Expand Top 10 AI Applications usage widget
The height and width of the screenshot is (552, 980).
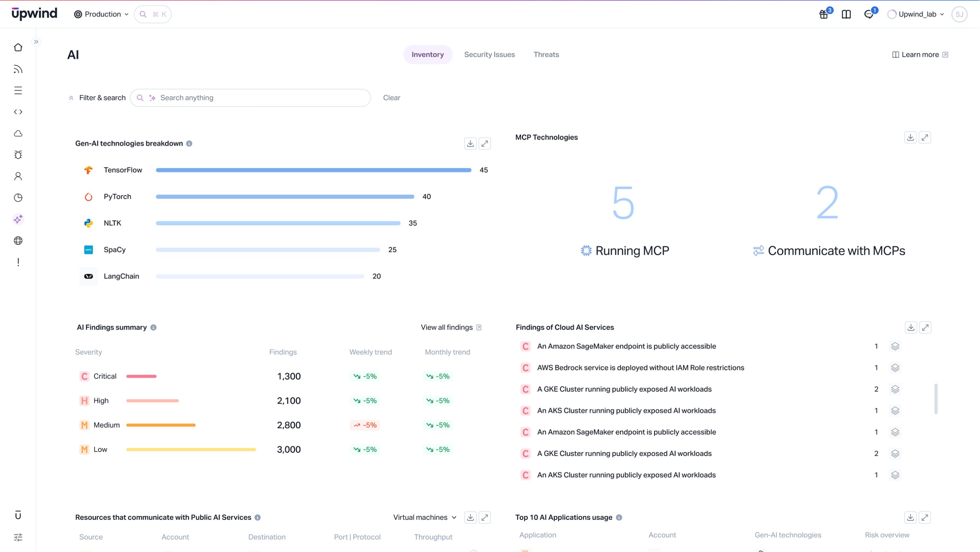925,518
